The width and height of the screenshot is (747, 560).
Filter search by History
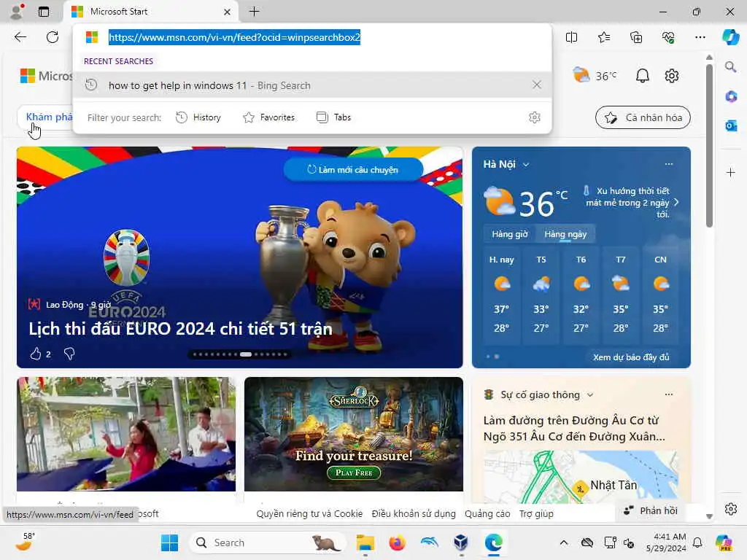click(198, 117)
